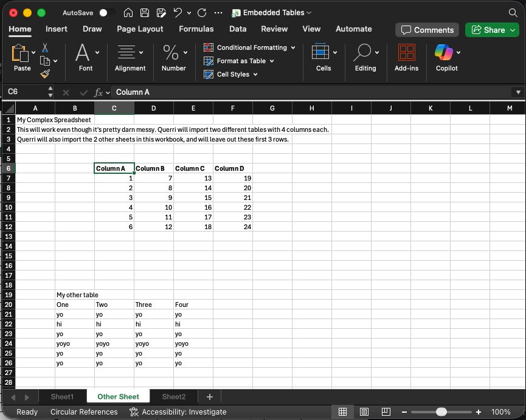Adjust the zoom slider

coord(441,411)
